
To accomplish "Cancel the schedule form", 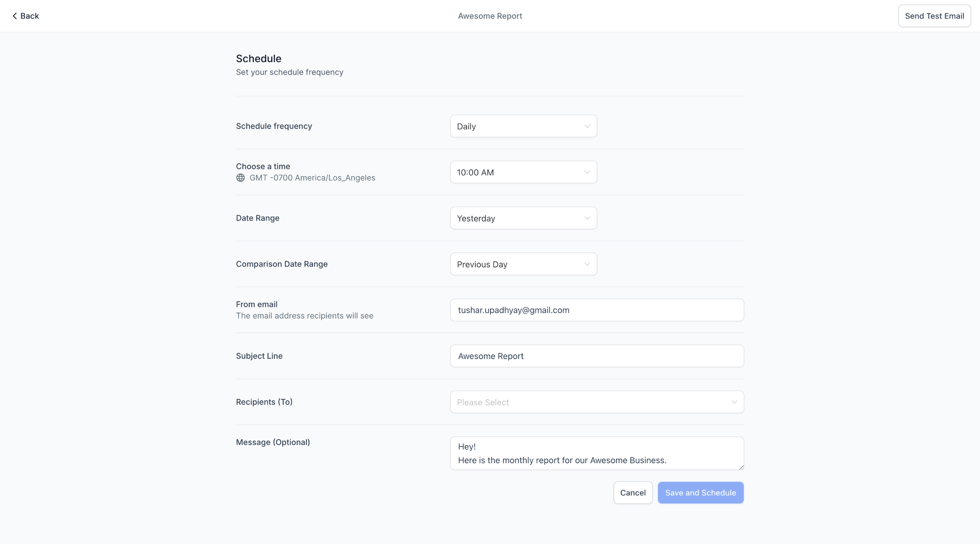I will click(x=633, y=492).
